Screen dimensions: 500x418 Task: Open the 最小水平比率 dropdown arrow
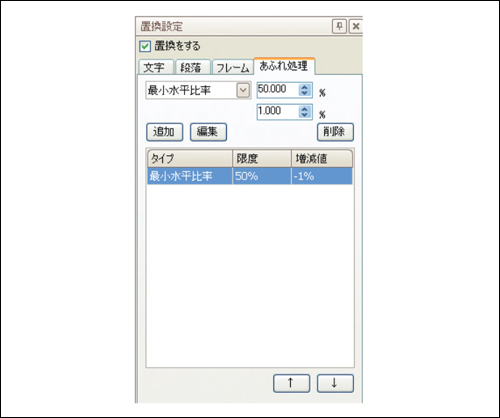pos(243,90)
